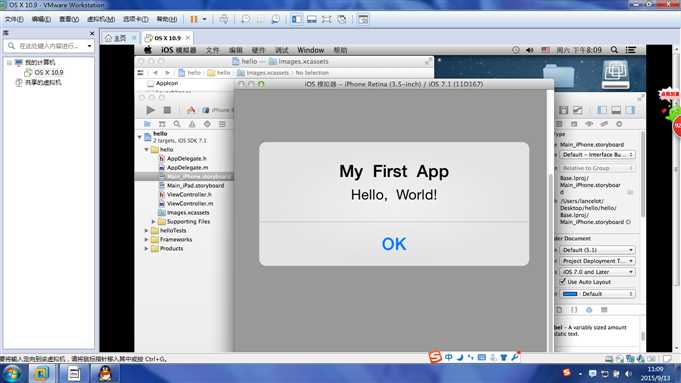Image resolution: width=681 pixels, height=383 pixels.
Task: Go back in Xcode jump bar history
Action: (x=155, y=73)
